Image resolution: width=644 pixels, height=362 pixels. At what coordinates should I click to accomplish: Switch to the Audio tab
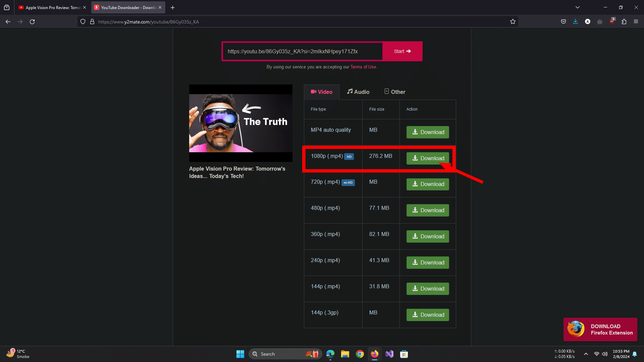tap(358, 92)
